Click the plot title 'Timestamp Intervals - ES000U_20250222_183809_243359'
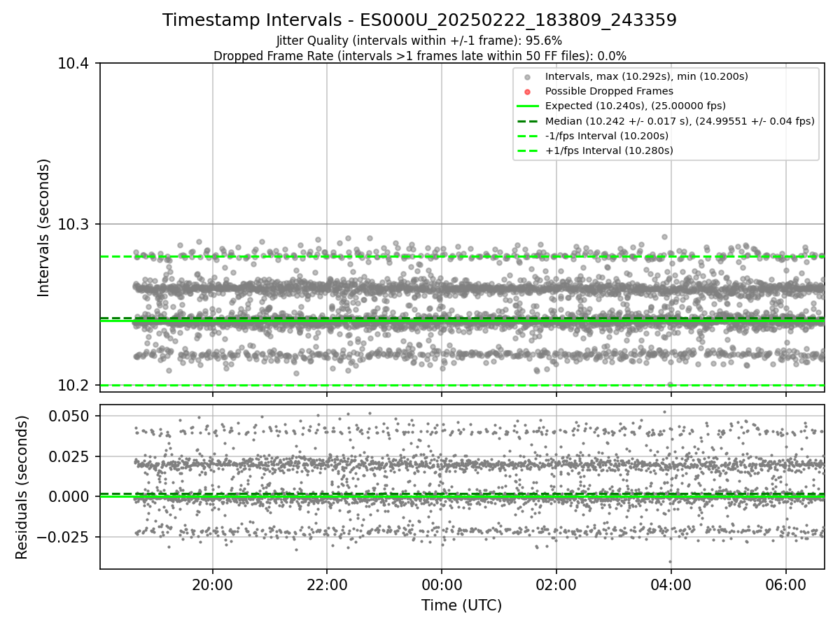This screenshot has width=840, height=630. click(419, 20)
